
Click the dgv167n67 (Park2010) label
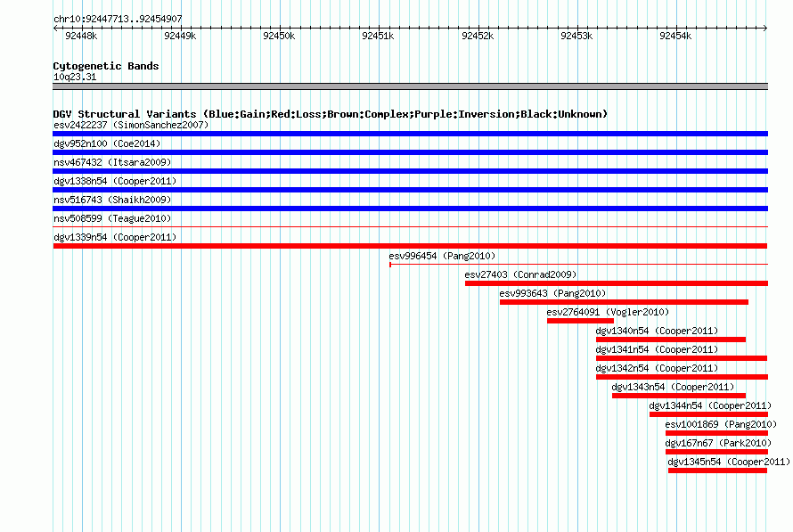point(718,443)
